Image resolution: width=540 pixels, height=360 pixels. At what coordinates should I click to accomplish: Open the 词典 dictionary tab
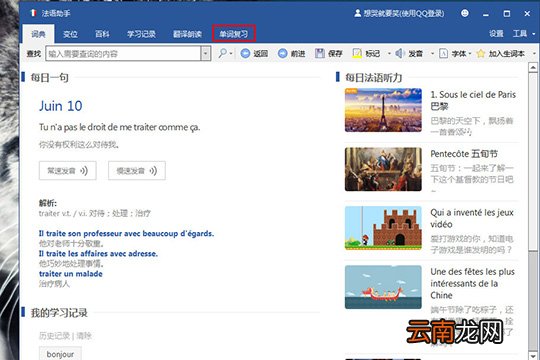tap(38, 34)
